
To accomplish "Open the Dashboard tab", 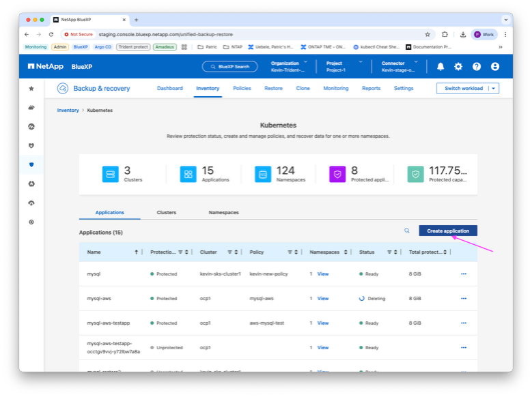I will (169, 88).
